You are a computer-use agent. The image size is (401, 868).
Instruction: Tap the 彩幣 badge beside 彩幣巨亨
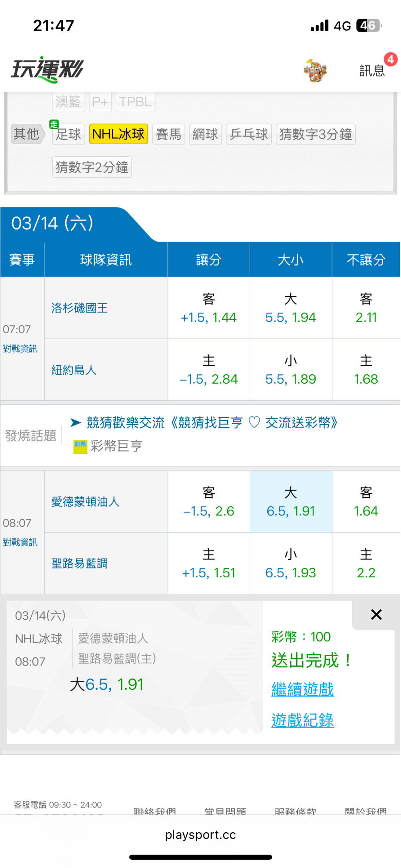click(x=80, y=446)
